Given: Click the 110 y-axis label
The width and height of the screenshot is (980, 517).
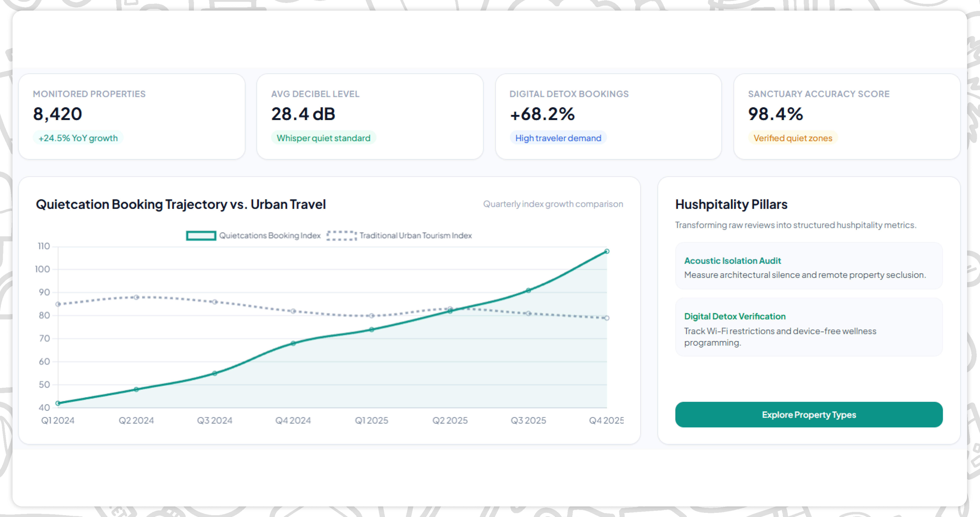Looking at the screenshot, I should (x=44, y=246).
